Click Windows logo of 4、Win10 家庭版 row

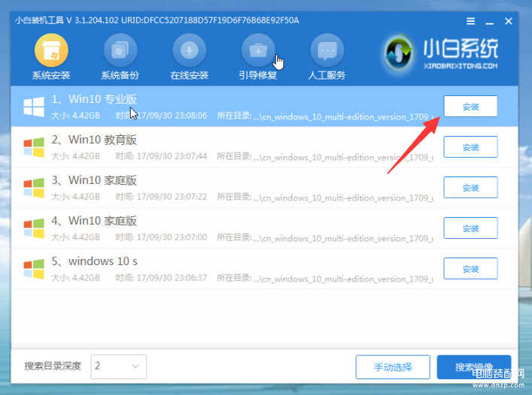pyautogui.click(x=34, y=228)
